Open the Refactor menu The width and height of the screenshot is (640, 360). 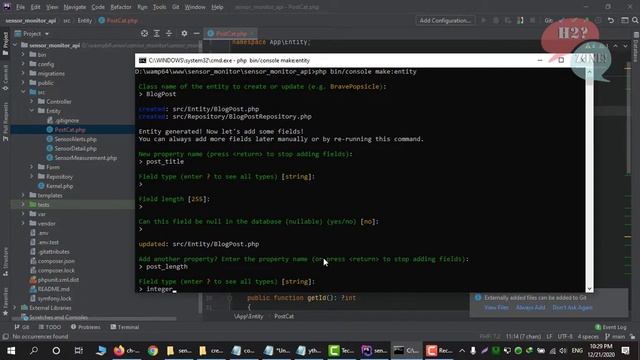121,7
